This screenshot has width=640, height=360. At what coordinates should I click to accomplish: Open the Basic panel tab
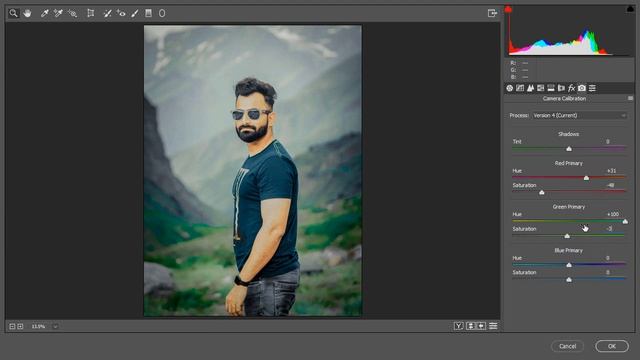510,88
